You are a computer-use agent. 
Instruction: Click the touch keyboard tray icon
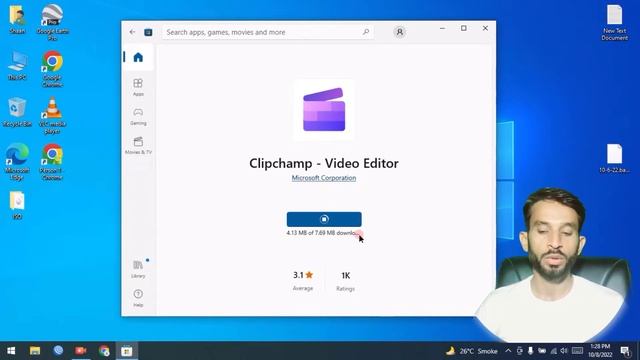[577, 351]
